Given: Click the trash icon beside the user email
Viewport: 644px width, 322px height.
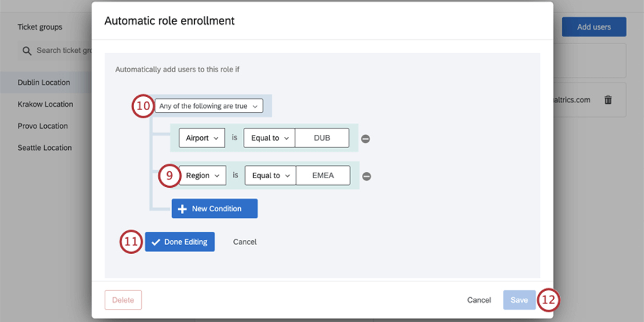Looking at the screenshot, I should coord(608,100).
